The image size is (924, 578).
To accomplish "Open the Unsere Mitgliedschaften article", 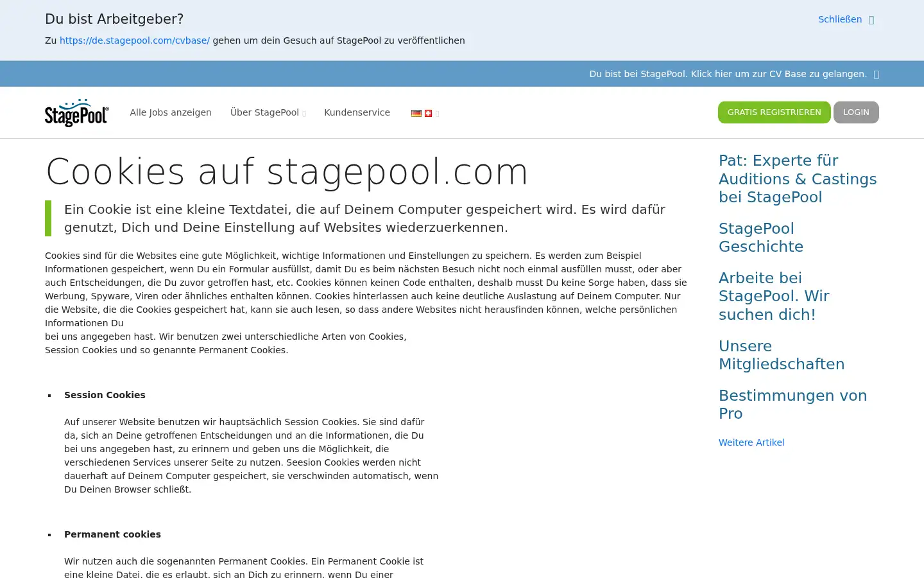I will tap(782, 355).
